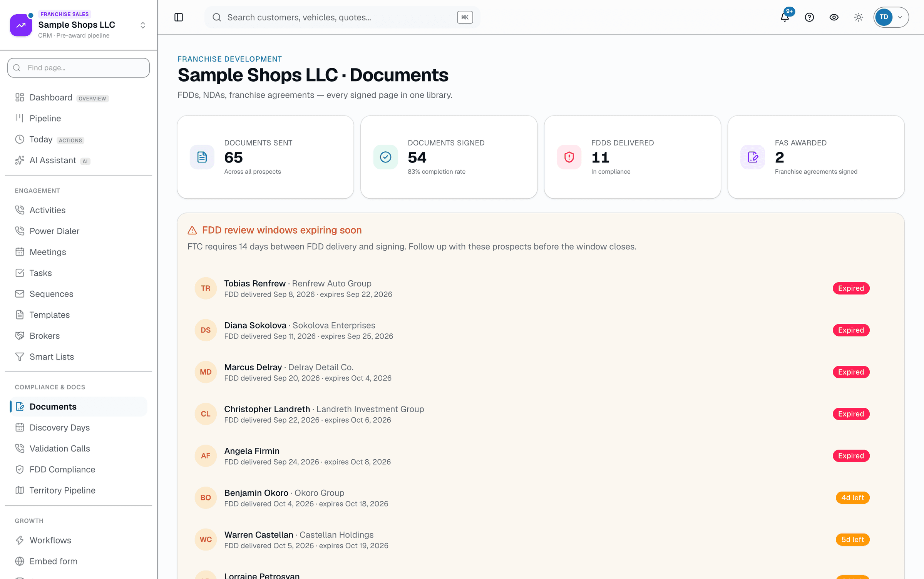Focus the Find page input
The height and width of the screenshot is (579, 924).
[79, 68]
